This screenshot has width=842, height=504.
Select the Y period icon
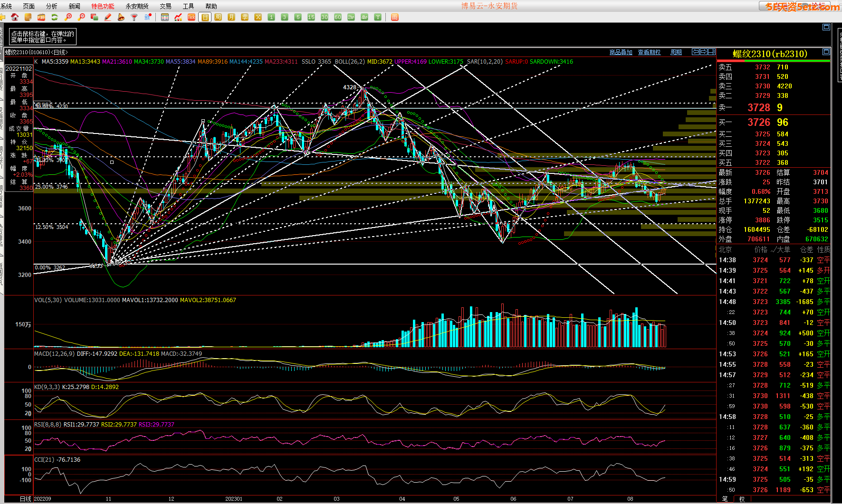pos(378,17)
